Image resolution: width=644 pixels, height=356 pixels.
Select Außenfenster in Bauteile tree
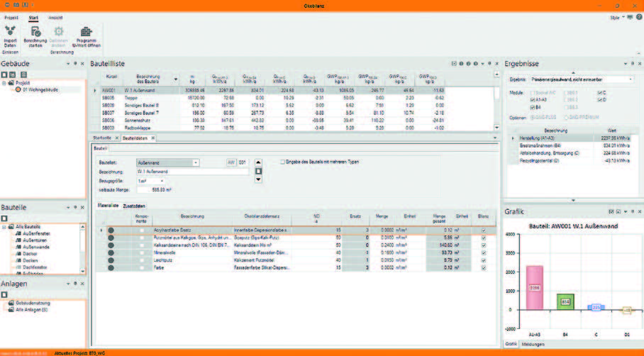[x=36, y=233]
